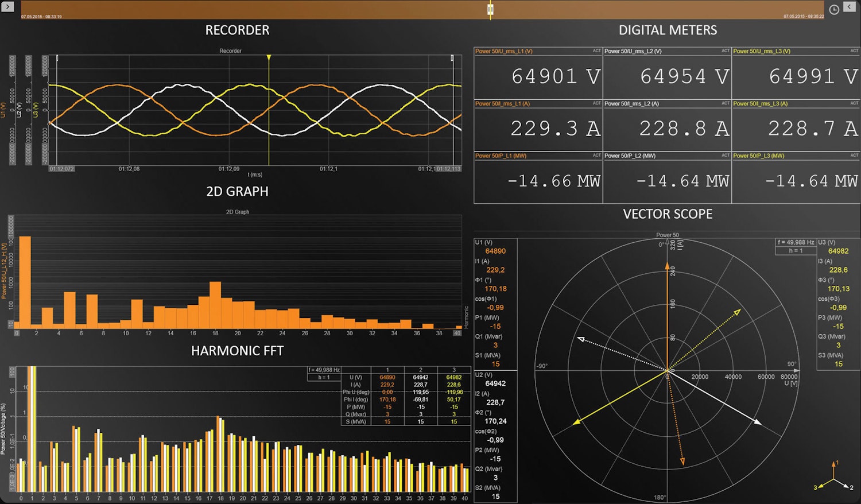Grab the timeline position handle
This screenshot has width=861, height=504.
click(x=490, y=9)
